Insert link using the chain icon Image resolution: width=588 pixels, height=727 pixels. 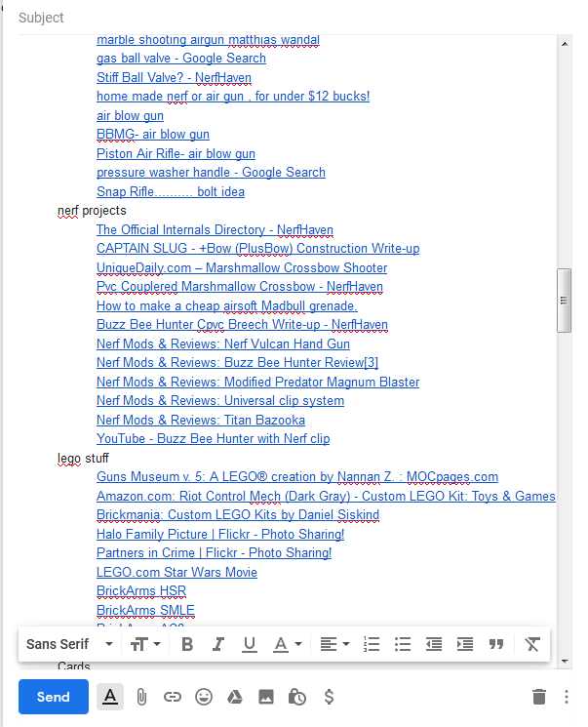[x=173, y=697]
